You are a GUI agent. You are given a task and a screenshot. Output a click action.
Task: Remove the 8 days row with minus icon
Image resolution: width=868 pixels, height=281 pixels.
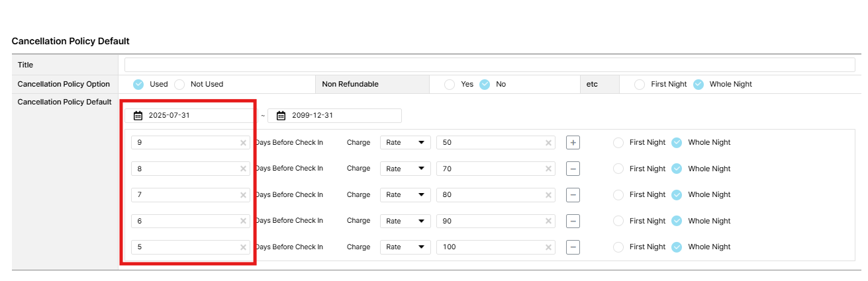pyautogui.click(x=573, y=169)
